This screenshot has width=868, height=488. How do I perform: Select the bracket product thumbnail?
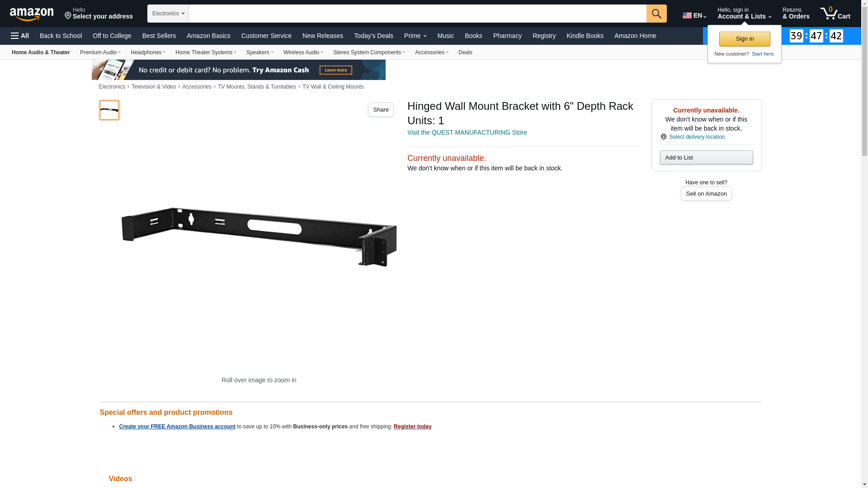[x=109, y=110]
